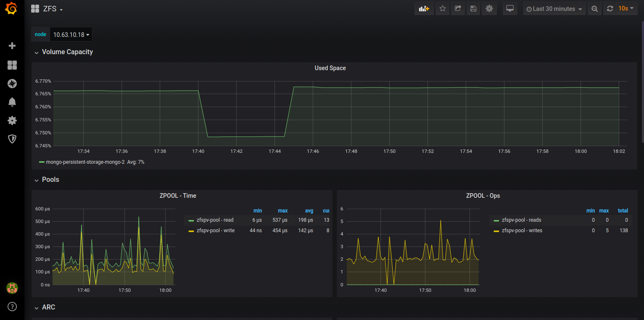The image size is (644, 320).
Task: Share the dashboard via share icon
Action: tap(458, 9)
